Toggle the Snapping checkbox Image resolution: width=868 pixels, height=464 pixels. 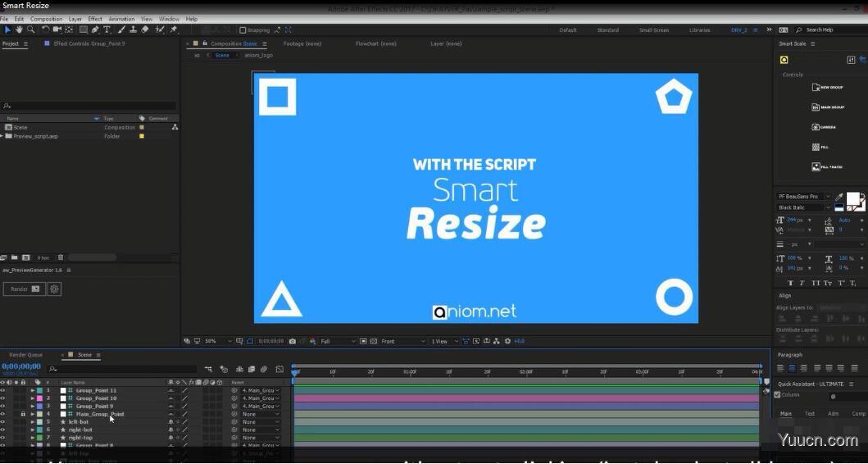click(243, 30)
